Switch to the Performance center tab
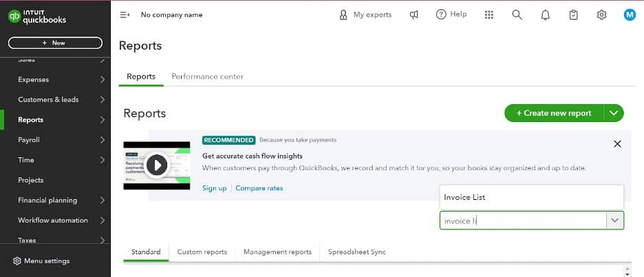 tap(207, 76)
